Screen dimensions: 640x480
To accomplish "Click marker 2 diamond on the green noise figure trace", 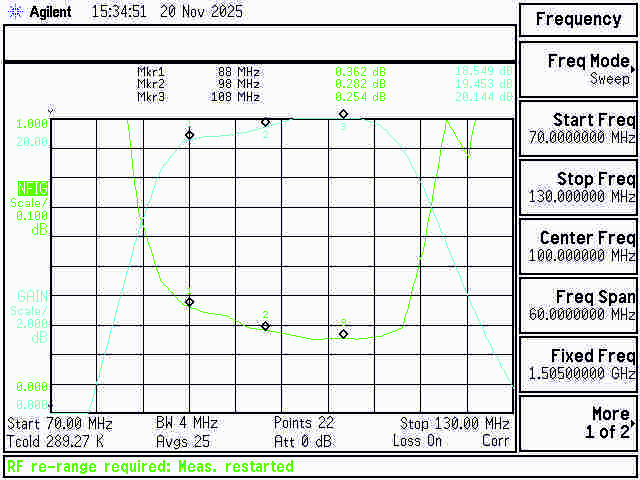I will click(265, 325).
